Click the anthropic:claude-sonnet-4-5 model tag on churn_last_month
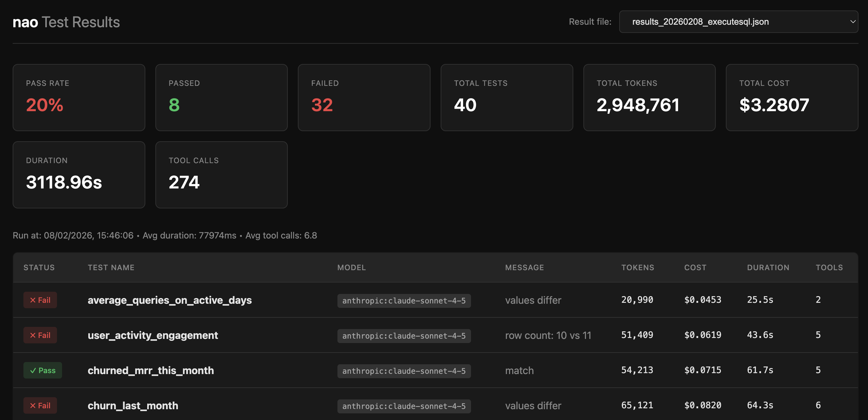868x420 pixels. 404,406
